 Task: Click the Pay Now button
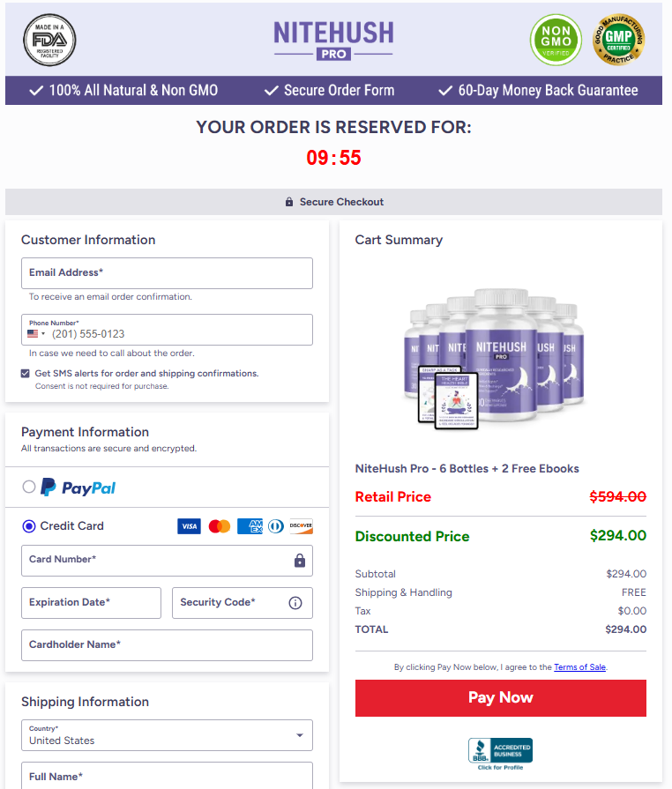[x=500, y=697]
